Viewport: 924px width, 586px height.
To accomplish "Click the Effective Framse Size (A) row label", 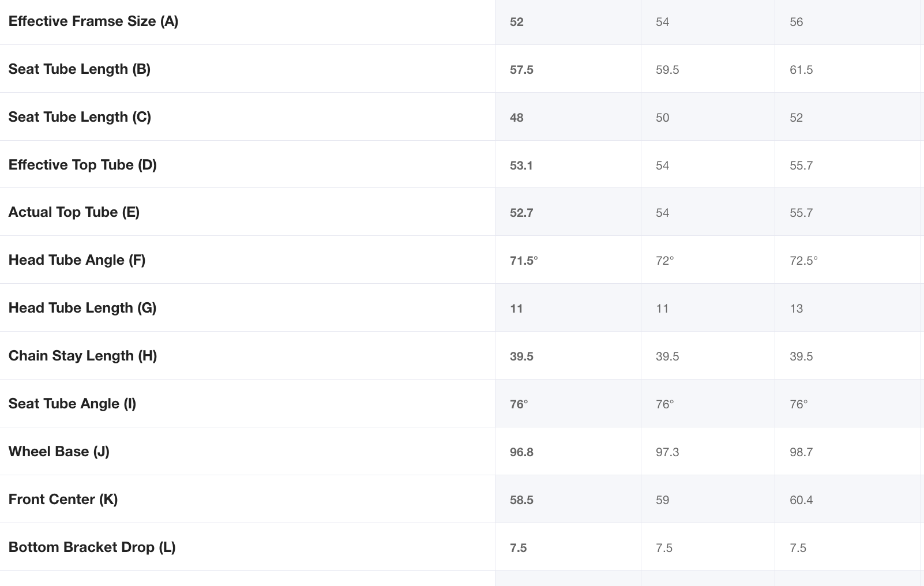I will (93, 21).
